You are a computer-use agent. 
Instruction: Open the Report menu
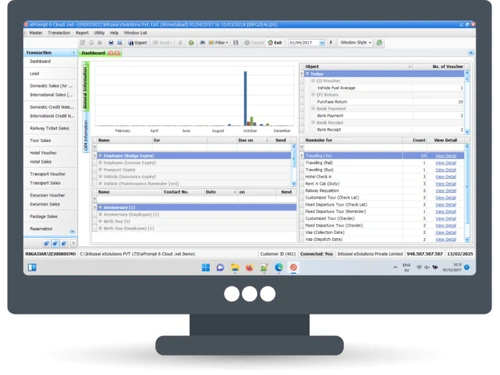(x=82, y=33)
